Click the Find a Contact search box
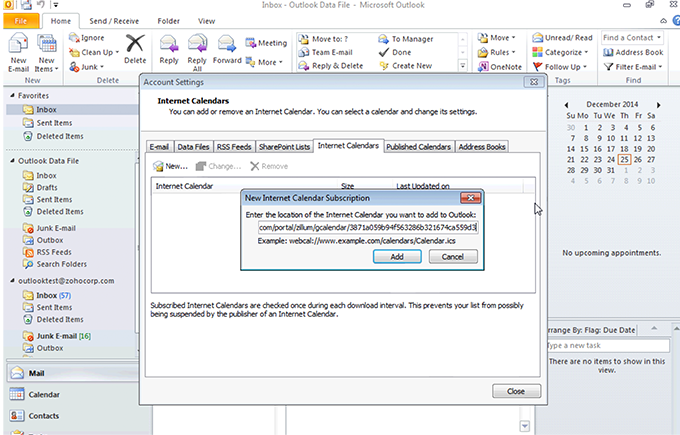Screen dimensions: 680x435 [x=632, y=38]
